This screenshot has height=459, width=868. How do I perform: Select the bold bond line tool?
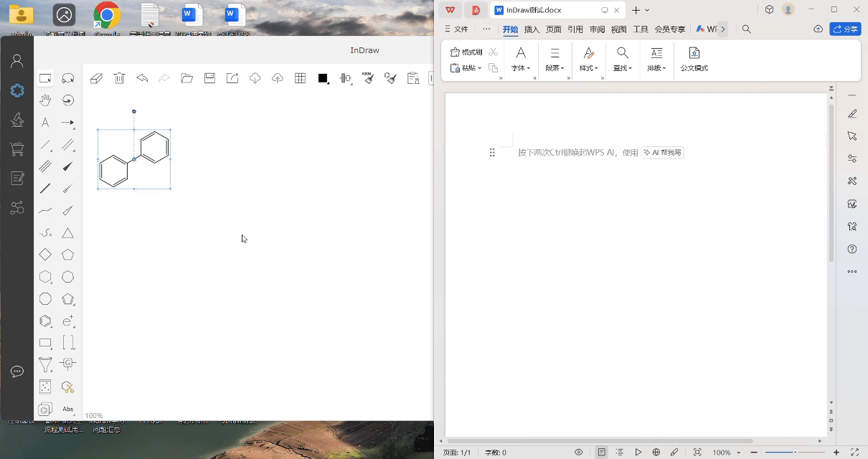coord(45,189)
